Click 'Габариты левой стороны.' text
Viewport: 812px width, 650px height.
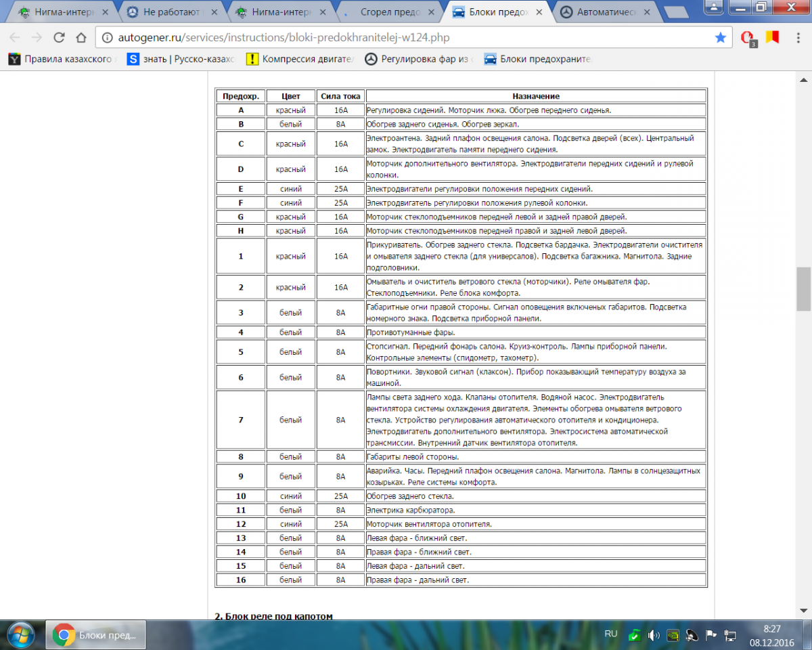tap(413, 457)
